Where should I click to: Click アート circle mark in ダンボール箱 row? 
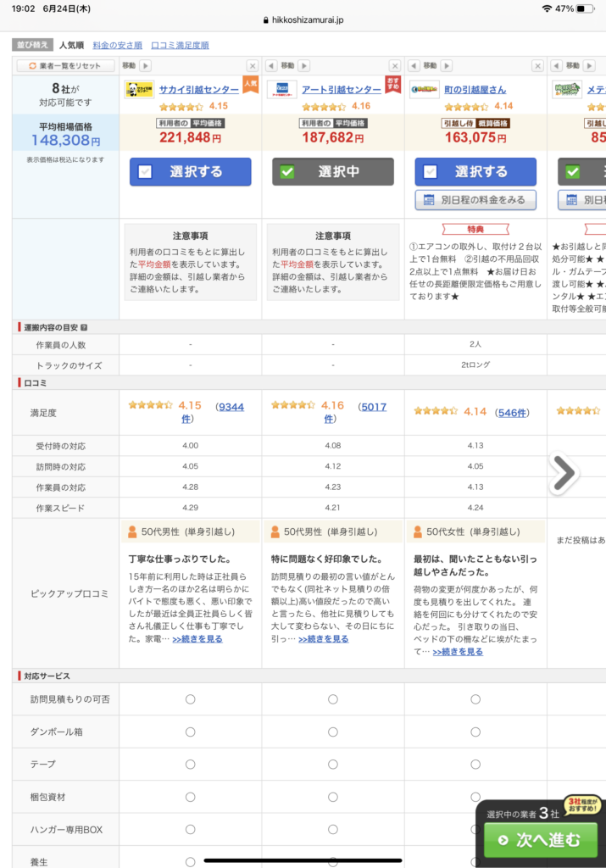[332, 732]
